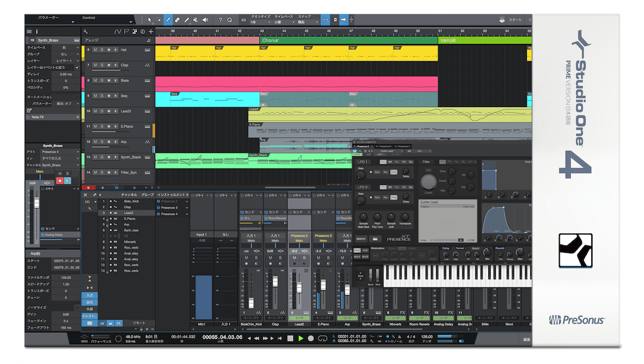Solo the E.Piano track
This screenshot has height=364, width=644.
(x=102, y=126)
